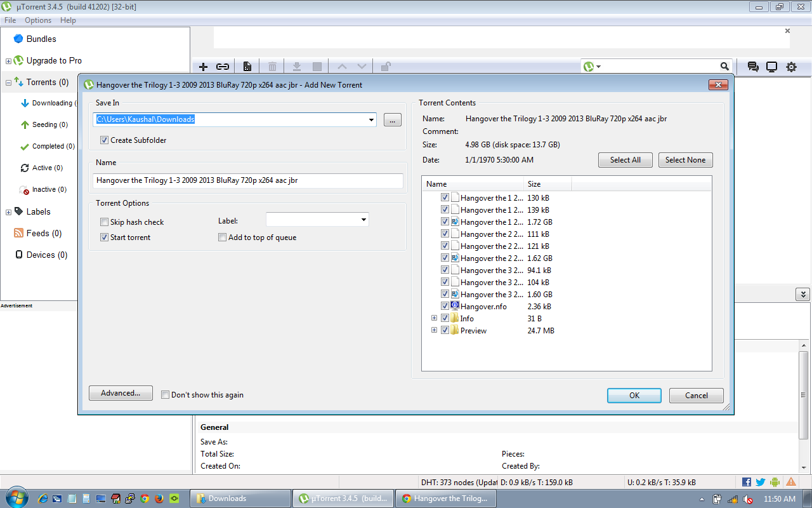Click the Create New Torrent file icon

pyautogui.click(x=247, y=67)
